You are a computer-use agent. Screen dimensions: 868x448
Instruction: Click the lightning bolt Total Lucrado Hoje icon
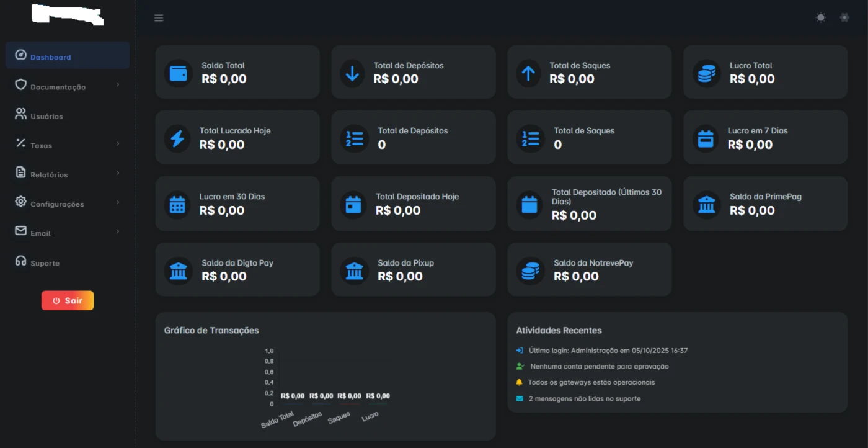178,138
